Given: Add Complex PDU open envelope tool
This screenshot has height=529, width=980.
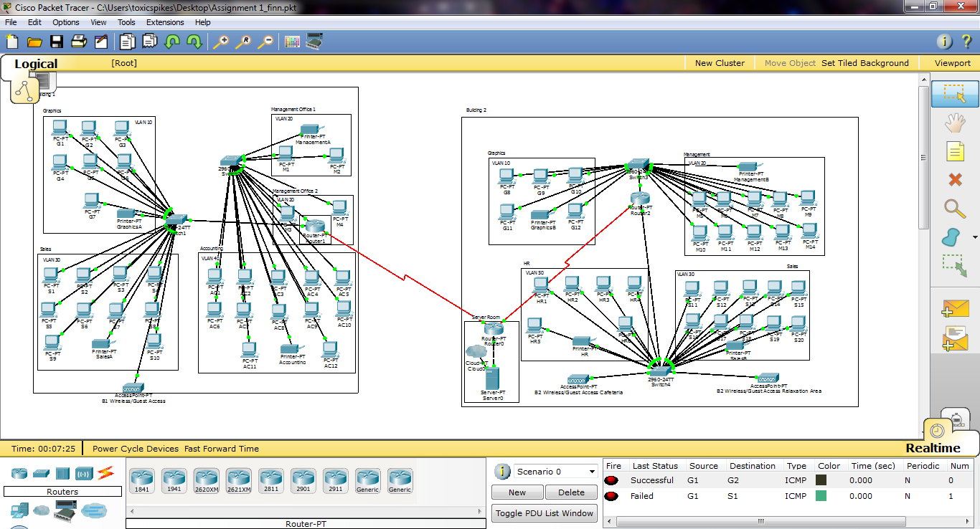Looking at the screenshot, I should pos(955,338).
